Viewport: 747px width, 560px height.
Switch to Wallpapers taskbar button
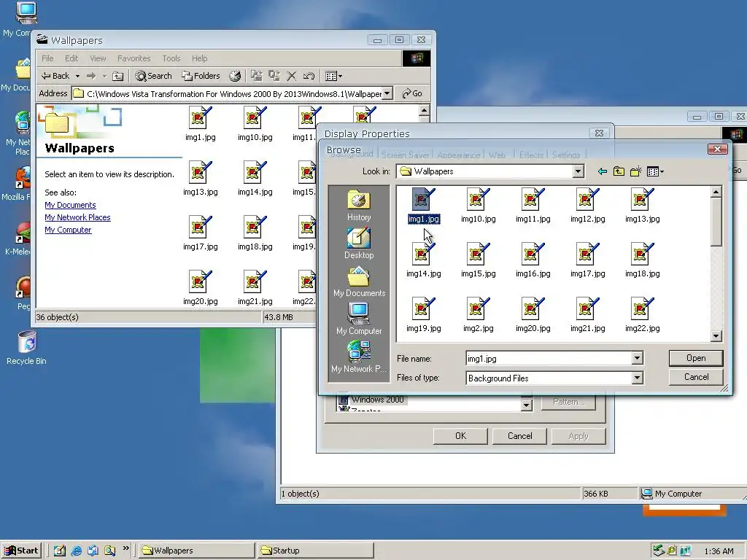pos(197,551)
